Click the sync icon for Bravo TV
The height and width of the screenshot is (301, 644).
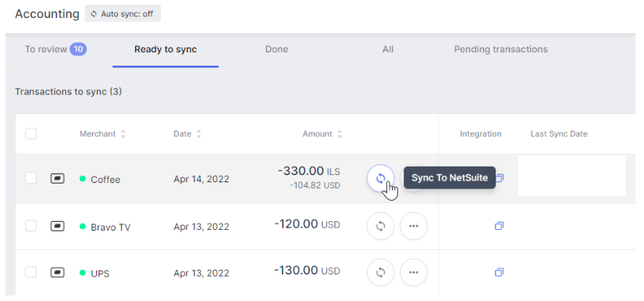[x=381, y=226]
